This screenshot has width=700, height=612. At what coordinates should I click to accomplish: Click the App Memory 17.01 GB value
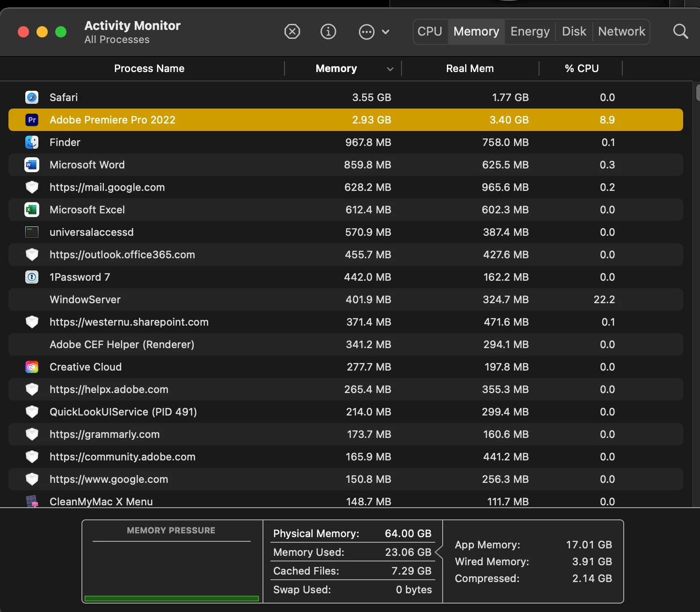tap(589, 545)
